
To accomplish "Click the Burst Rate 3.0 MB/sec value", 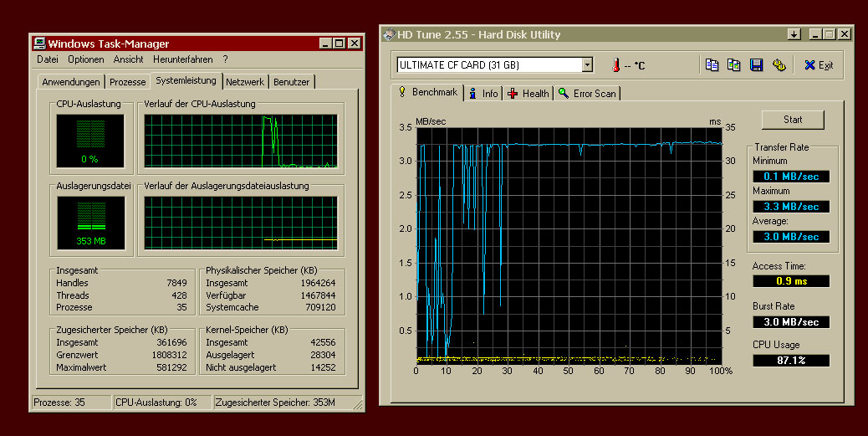I will pos(791,322).
